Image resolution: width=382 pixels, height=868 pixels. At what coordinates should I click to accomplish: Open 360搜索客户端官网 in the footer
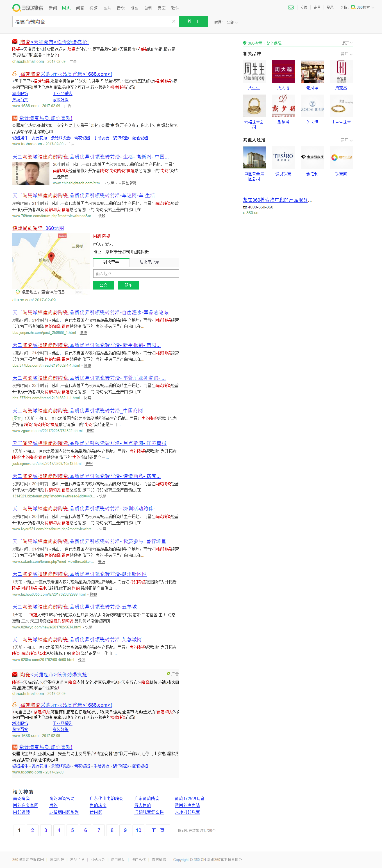tap(28, 860)
